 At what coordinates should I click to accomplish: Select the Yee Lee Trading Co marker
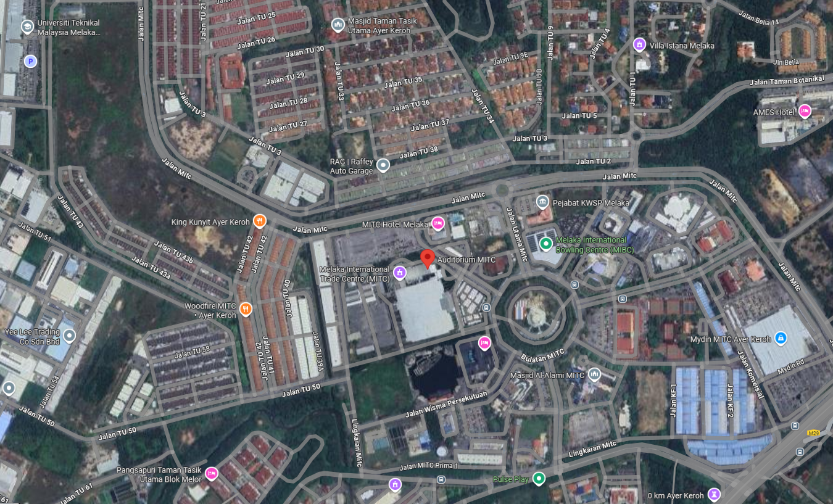(x=69, y=336)
